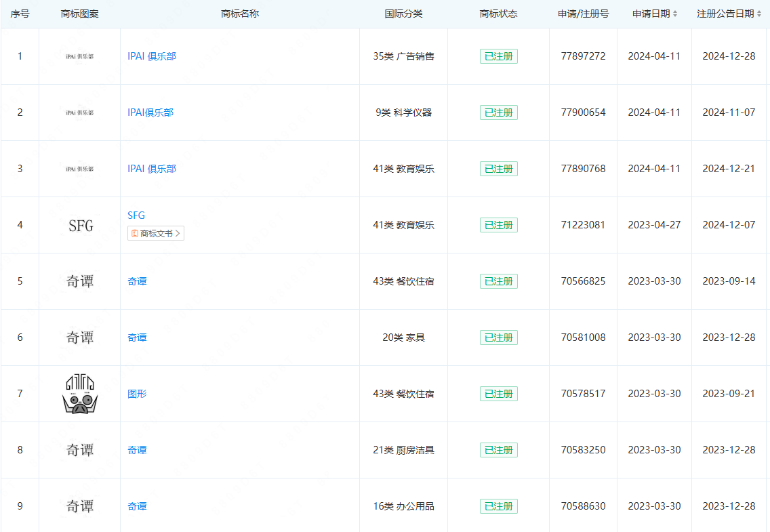The width and height of the screenshot is (770, 532).
Task: Click the 奇谭 trademark image in row 5
Action: [x=80, y=281]
